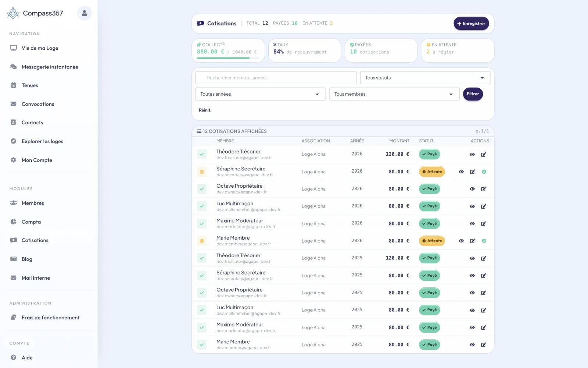View Maxime Modérateur's 2025 cotisation details
588x368 pixels.
(x=472, y=328)
